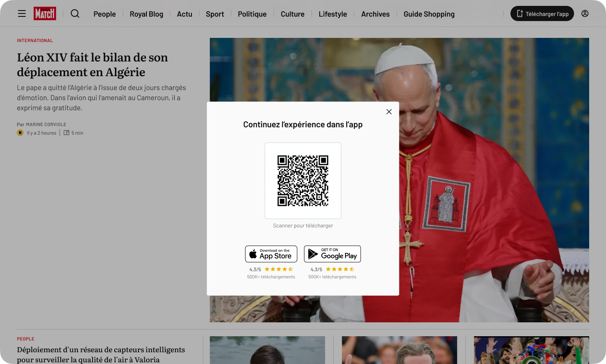Go to Royal Blog section
This screenshot has height=364, width=606.
click(146, 14)
